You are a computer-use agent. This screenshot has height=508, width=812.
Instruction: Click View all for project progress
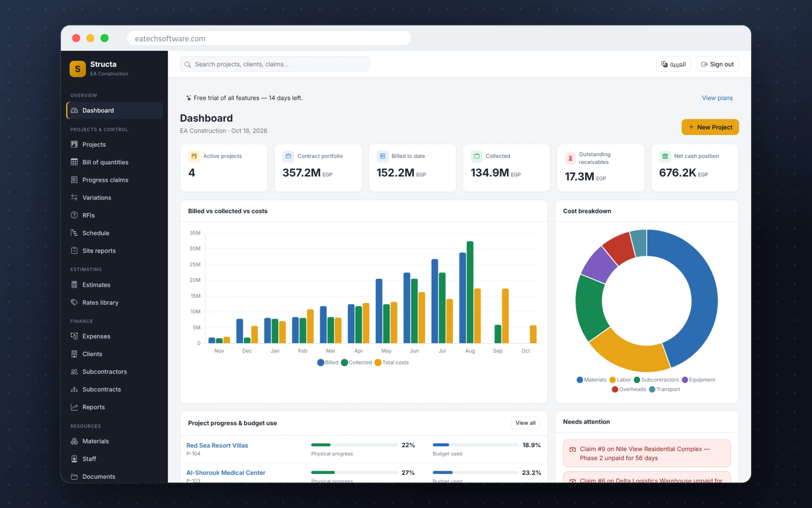(x=525, y=423)
